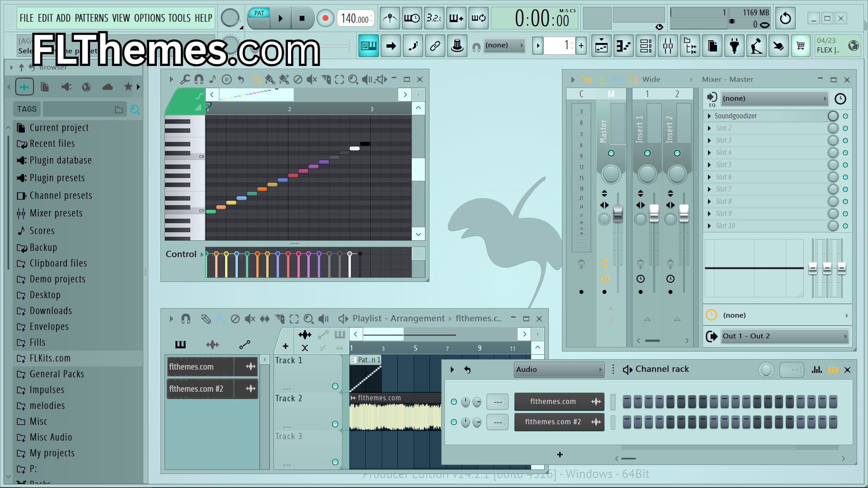Mute the flthemes.com #2 channel LED
Image resolution: width=868 pixels, height=488 pixels.
454,422
